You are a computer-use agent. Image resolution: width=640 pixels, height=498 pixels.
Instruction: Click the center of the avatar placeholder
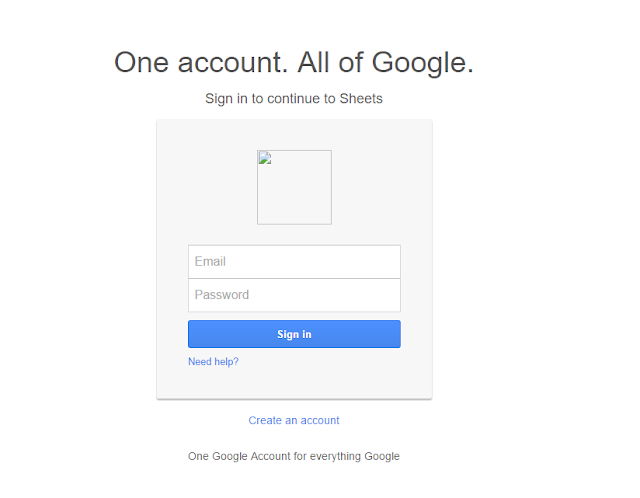(x=294, y=187)
